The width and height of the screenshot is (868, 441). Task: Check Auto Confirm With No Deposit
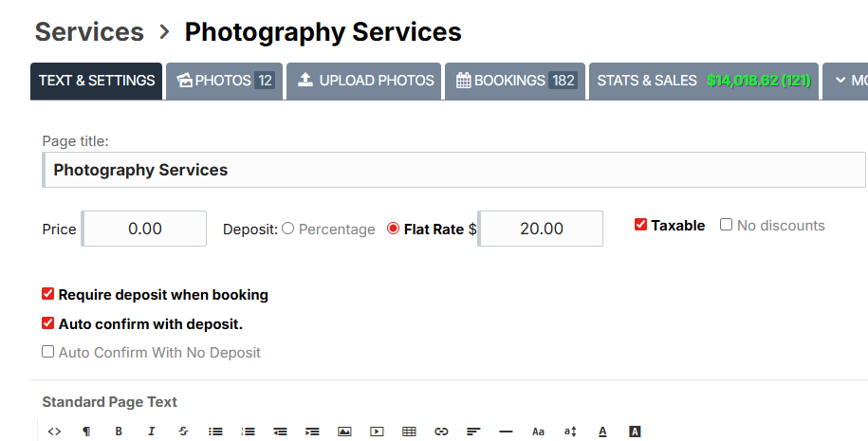click(48, 352)
